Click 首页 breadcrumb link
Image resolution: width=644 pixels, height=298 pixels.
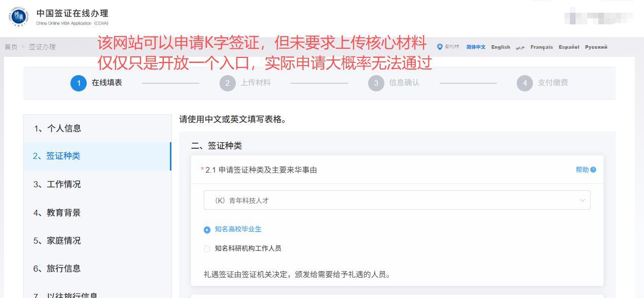click(11, 47)
